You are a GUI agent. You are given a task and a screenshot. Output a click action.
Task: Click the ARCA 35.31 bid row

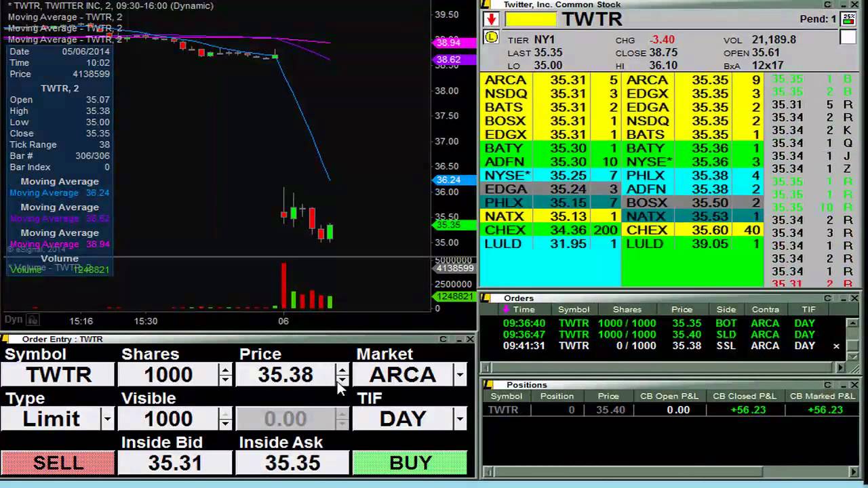[x=550, y=81]
